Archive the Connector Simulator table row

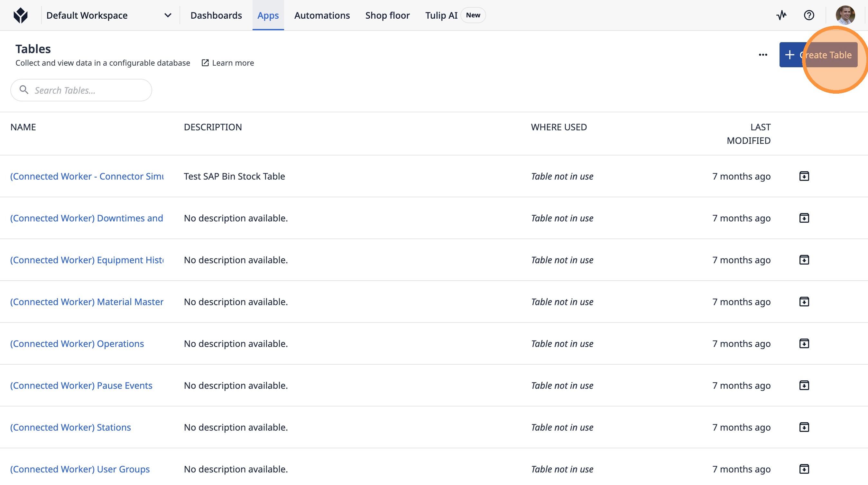tap(804, 176)
